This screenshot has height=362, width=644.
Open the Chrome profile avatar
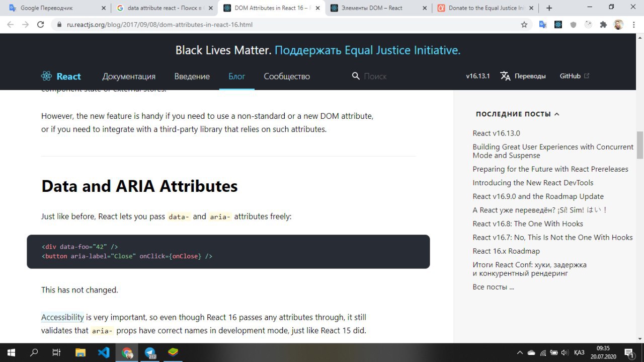pyautogui.click(x=618, y=24)
